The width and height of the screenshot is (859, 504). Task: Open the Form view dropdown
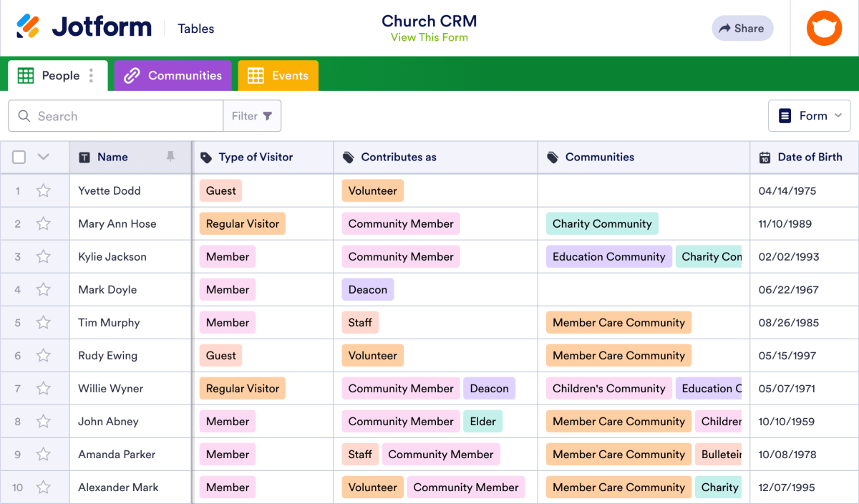point(810,115)
